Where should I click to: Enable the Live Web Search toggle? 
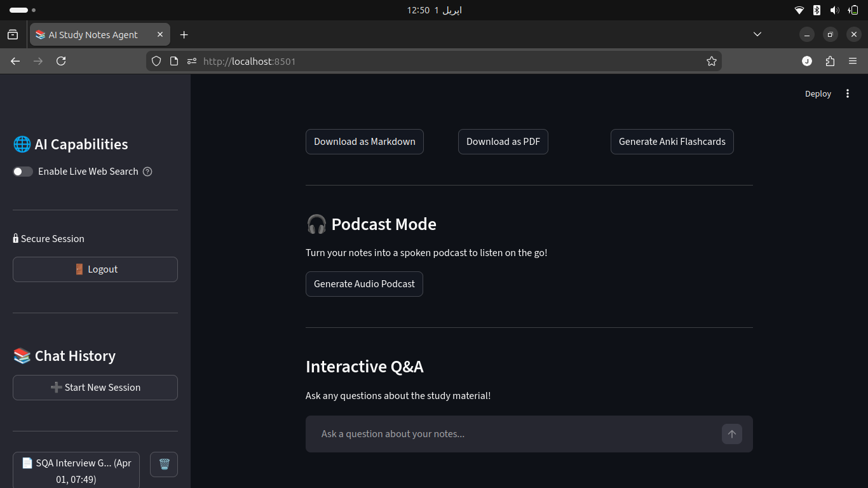tap(23, 172)
